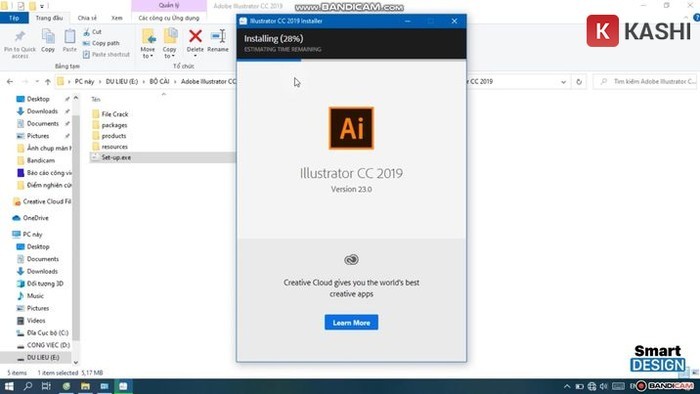Select DU LIEU (E:) drive in sidebar
The image size is (700, 394).
click(x=43, y=357)
